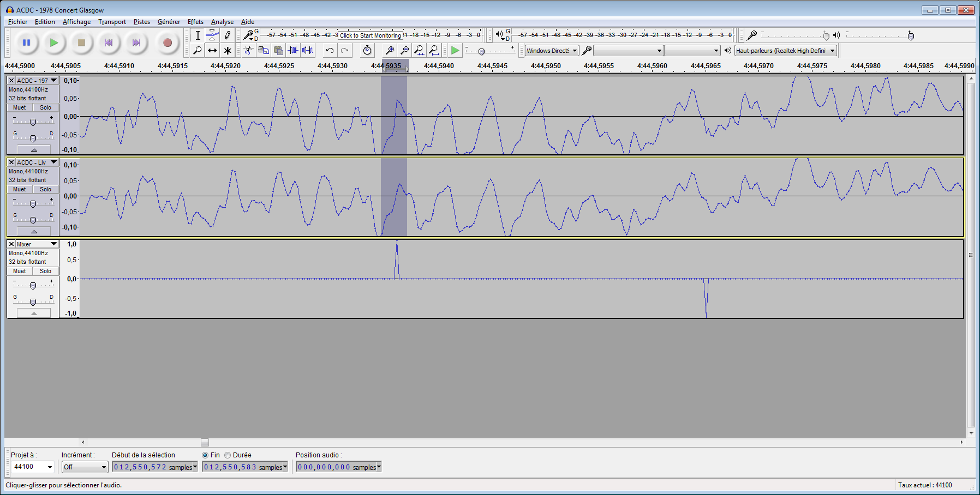Start playback with the large green Play button
Image resolution: width=980 pixels, height=495 pixels.
[53, 43]
